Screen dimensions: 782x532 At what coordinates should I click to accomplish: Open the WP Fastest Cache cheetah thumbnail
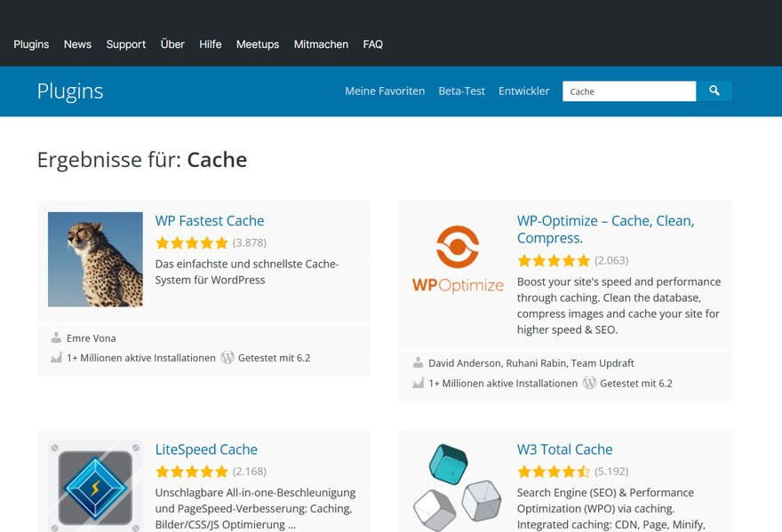click(x=95, y=259)
